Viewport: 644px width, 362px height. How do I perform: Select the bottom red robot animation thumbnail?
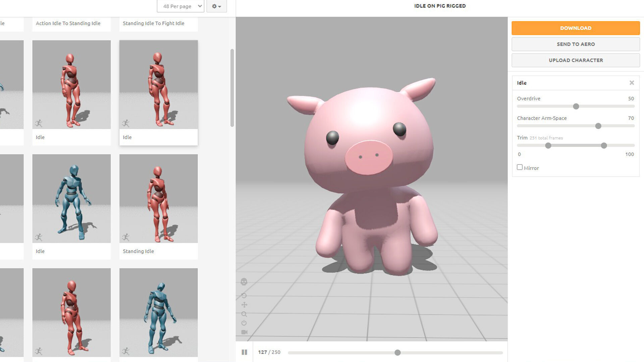(71, 312)
